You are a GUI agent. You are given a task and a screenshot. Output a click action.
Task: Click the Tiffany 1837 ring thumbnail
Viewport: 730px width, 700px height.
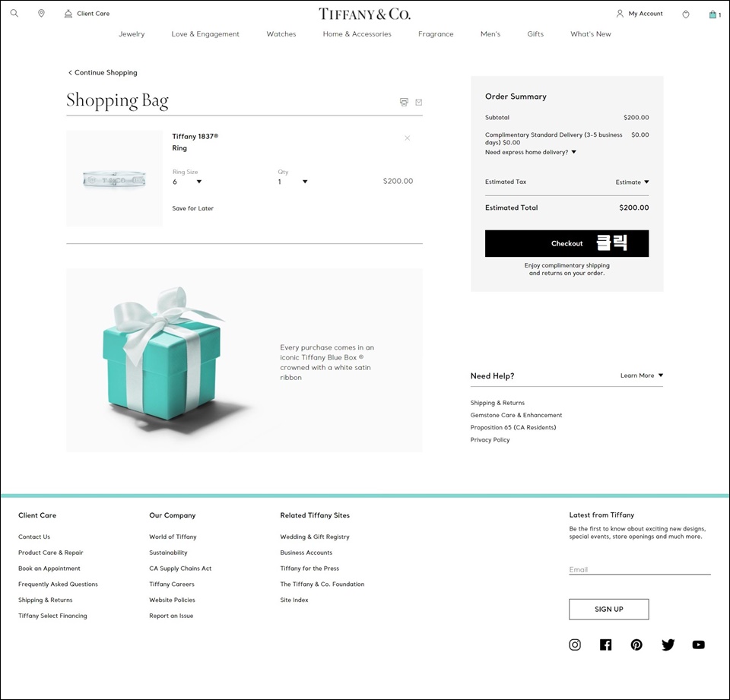[115, 179]
